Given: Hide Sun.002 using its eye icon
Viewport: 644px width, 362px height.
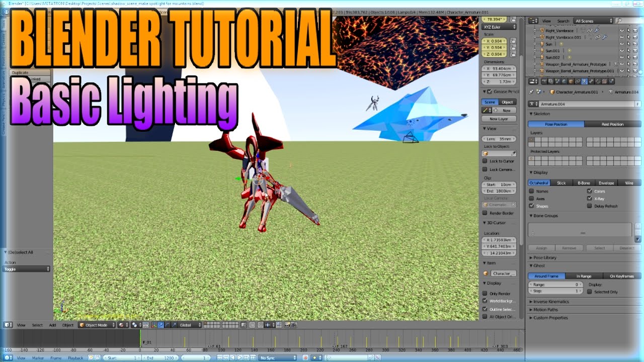Looking at the screenshot, I should [622, 57].
